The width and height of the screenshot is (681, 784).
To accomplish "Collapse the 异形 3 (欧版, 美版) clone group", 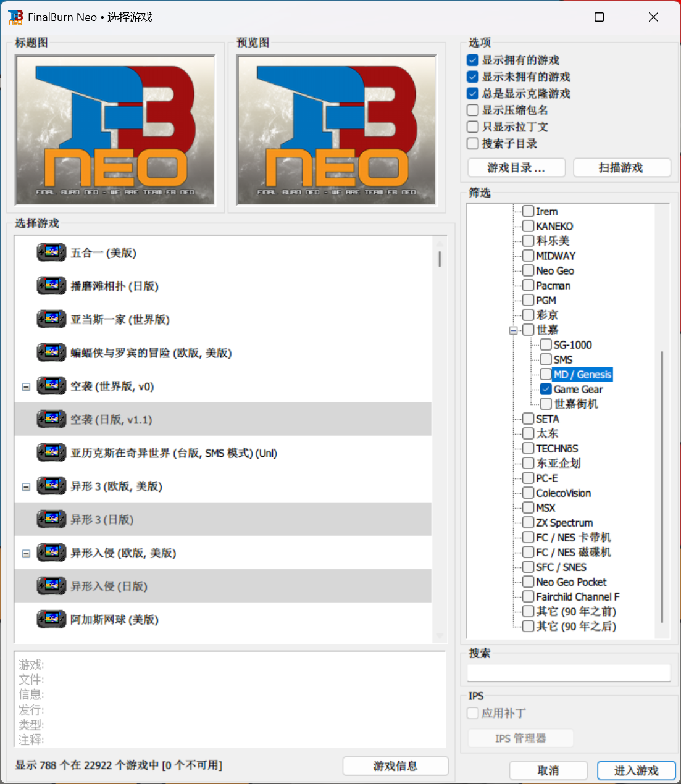I will (x=26, y=487).
